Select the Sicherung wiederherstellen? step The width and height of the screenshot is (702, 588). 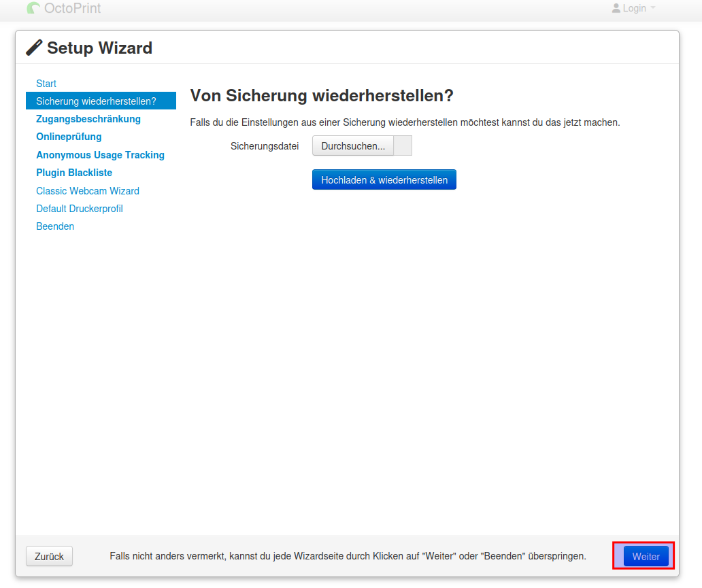click(x=96, y=101)
